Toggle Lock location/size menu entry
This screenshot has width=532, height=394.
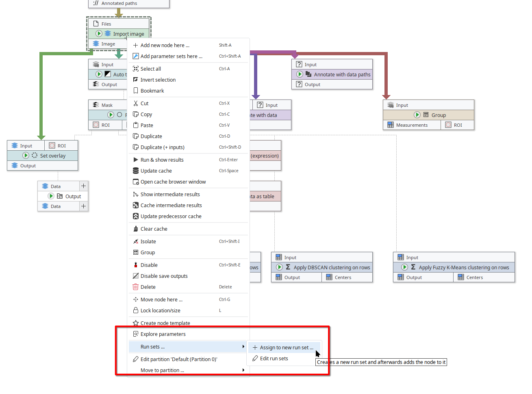160,310
